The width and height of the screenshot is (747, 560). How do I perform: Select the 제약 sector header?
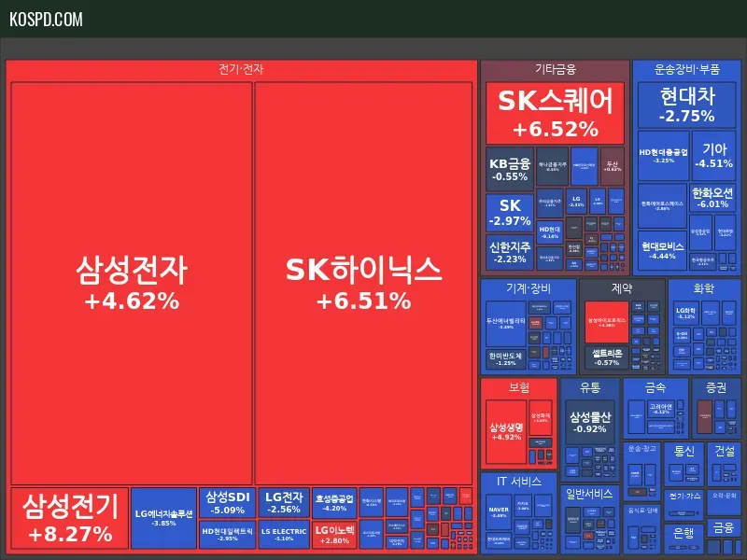click(621, 288)
